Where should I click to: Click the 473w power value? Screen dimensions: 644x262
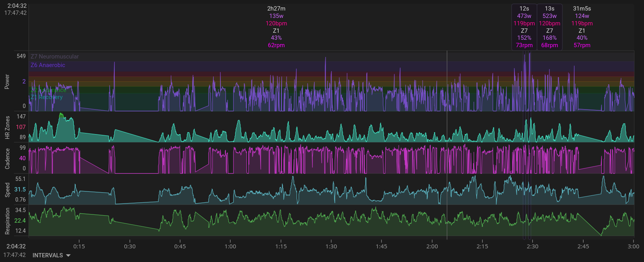[524, 16]
